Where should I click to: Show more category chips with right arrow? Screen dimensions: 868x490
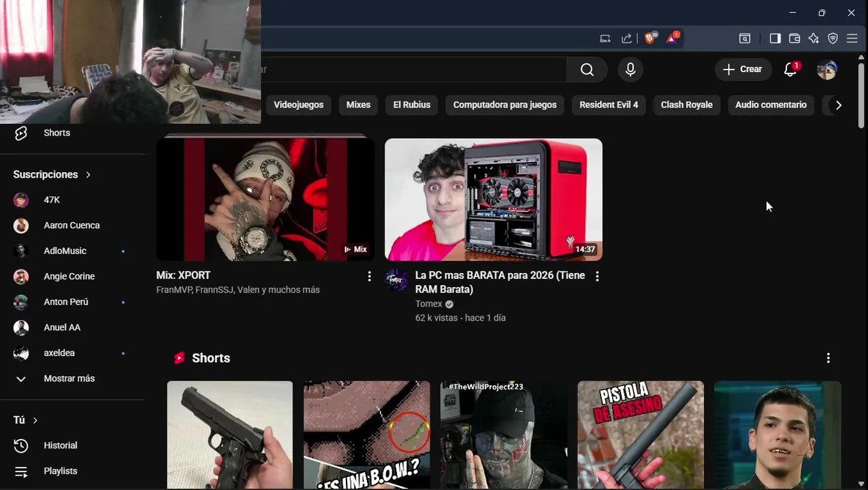click(x=838, y=105)
